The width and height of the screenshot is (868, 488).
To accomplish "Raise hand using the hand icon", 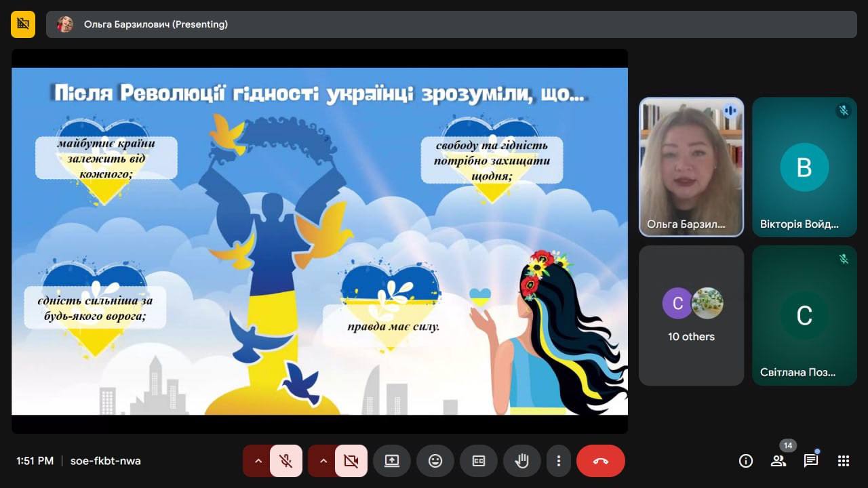I will (521, 461).
